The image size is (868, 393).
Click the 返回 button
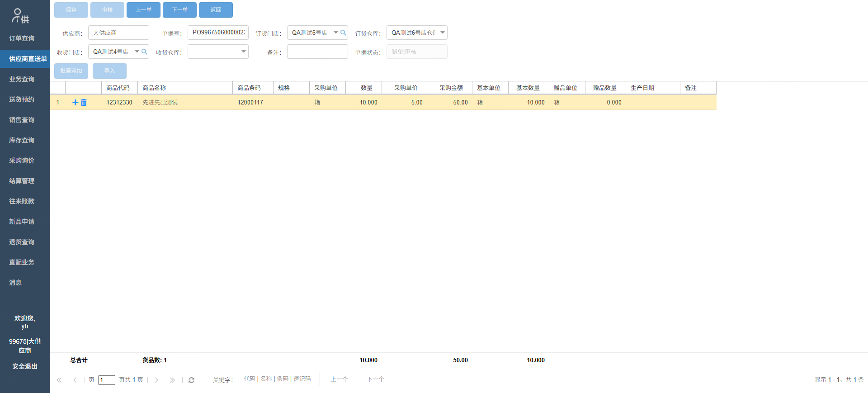tap(216, 10)
